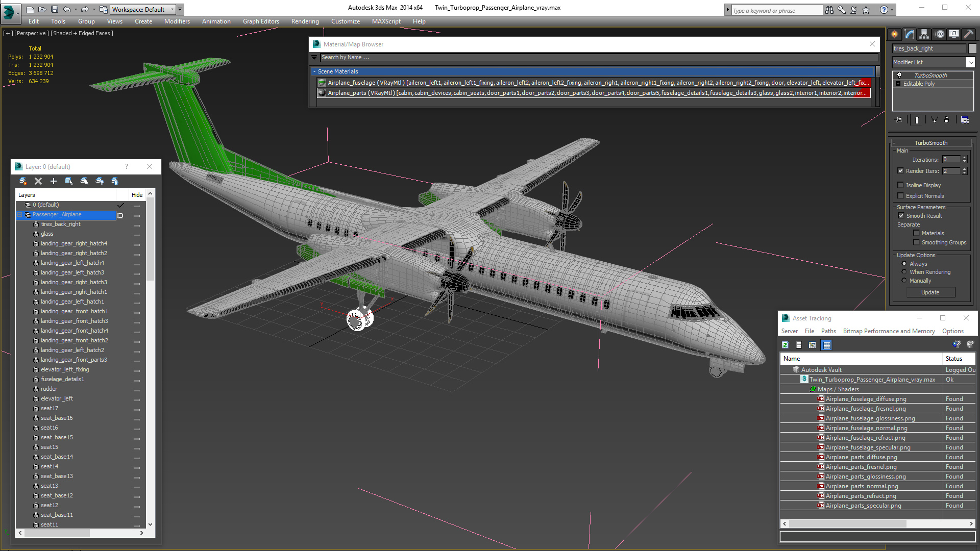This screenshot has width=980, height=551.
Task: Click Highlight Selected Objects' Layers icon
Action: [84, 181]
